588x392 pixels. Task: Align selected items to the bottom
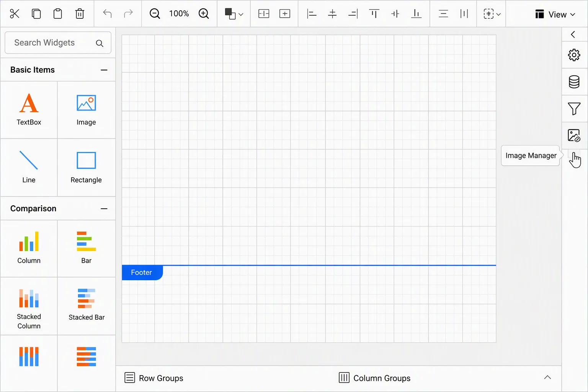click(416, 14)
